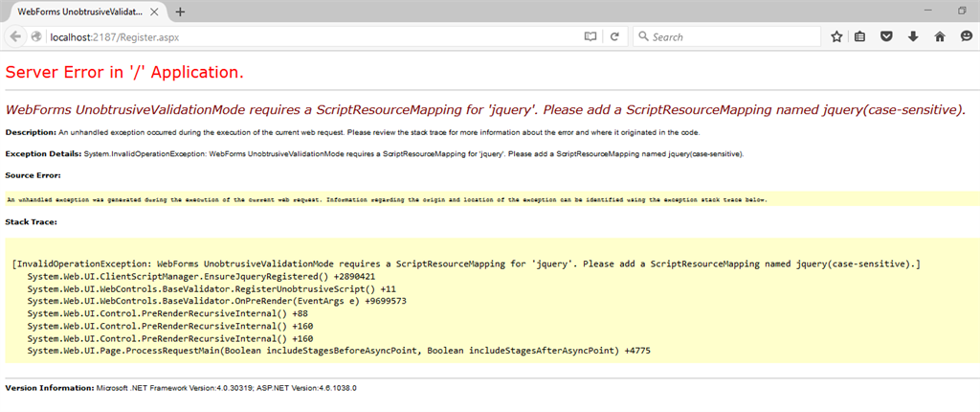Open a new tab with plus button
Image resolution: width=980 pixels, height=412 pixels.
coord(180,11)
